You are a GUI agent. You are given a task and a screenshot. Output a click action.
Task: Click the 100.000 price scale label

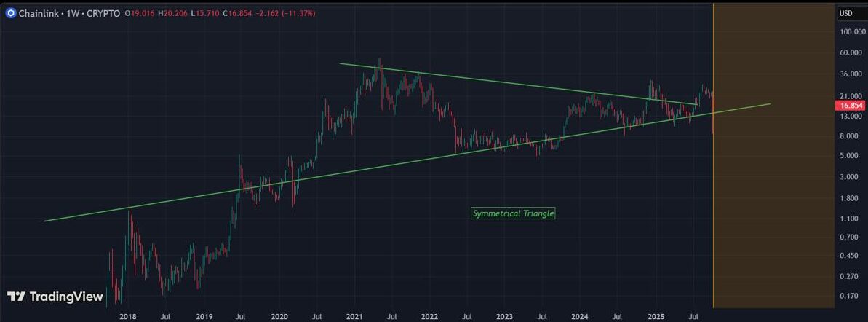coord(851,32)
